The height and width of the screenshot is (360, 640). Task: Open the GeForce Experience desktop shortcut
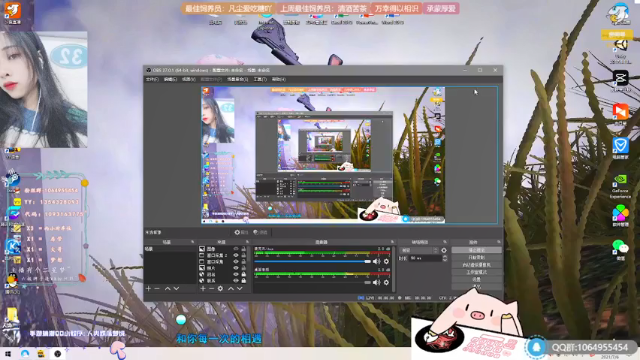coord(620,186)
